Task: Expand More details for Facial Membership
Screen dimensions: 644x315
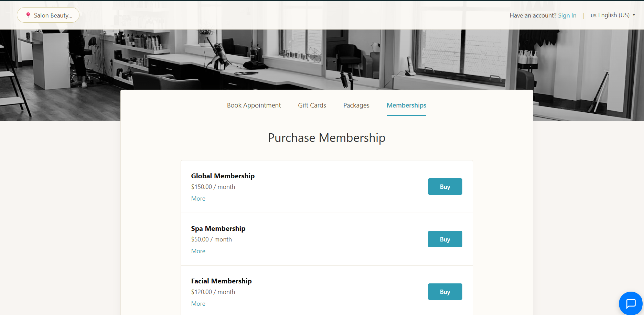Action: tap(198, 304)
